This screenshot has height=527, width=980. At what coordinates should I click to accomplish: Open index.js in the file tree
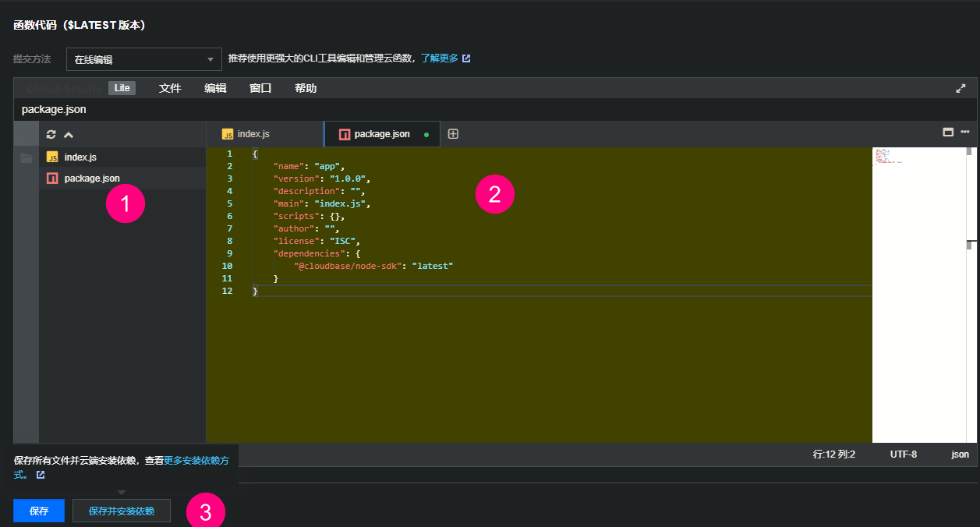point(122,157)
